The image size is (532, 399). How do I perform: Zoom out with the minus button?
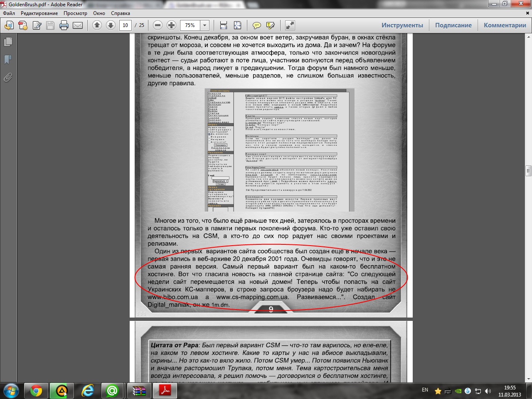click(x=158, y=25)
